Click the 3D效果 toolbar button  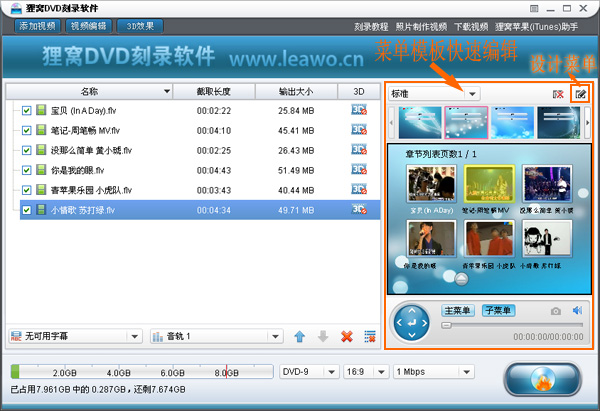point(140,26)
